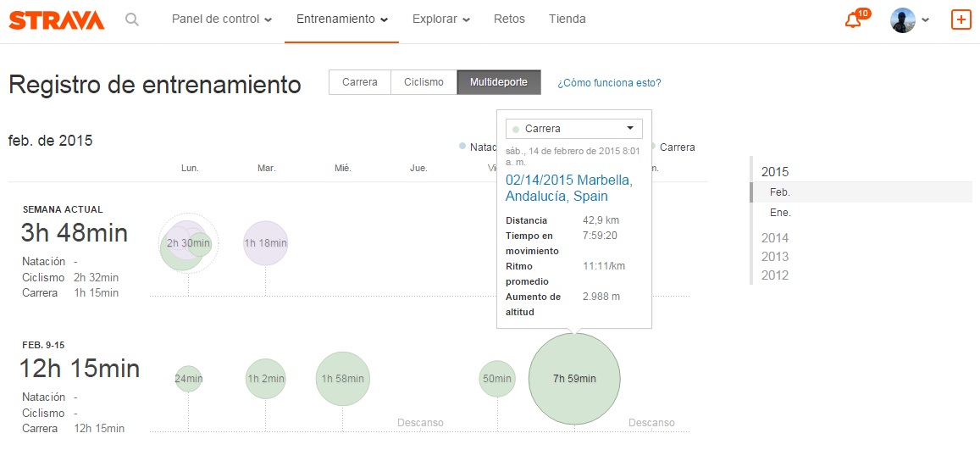The image size is (980, 450).
Task: Open the 02/14/2015 Marbella activity link
Action: (568, 188)
